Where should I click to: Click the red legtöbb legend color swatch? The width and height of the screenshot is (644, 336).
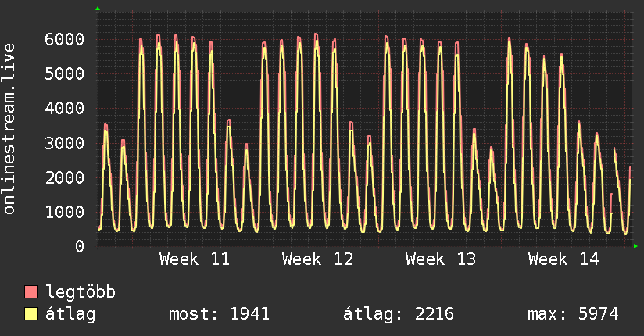(31, 292)
